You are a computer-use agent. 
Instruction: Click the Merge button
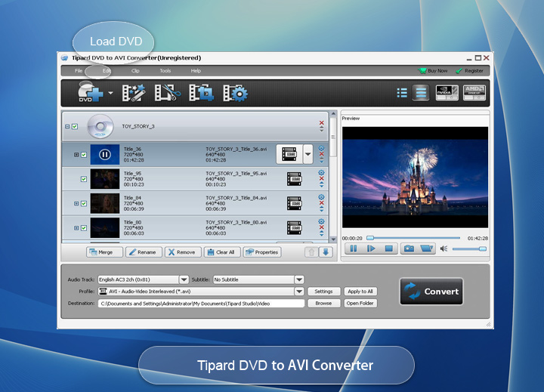pyautogui.click(x=104, y=252)
